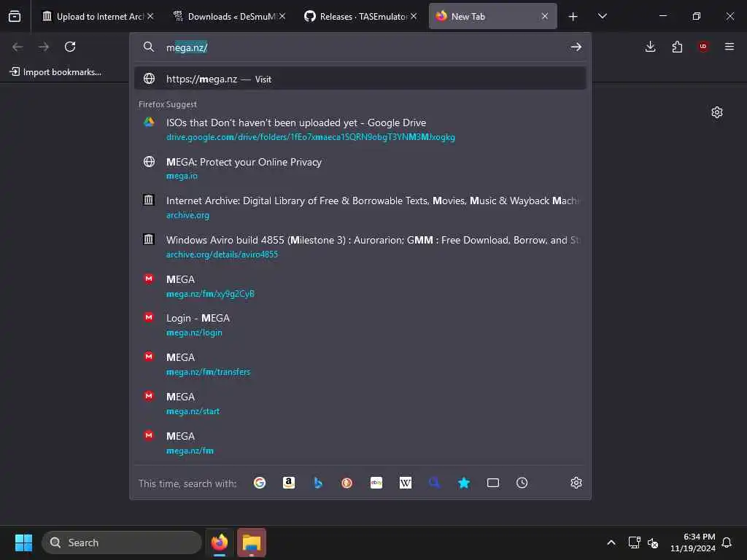Open search settings gear in suggestion panel

click(x=576, y=483)
